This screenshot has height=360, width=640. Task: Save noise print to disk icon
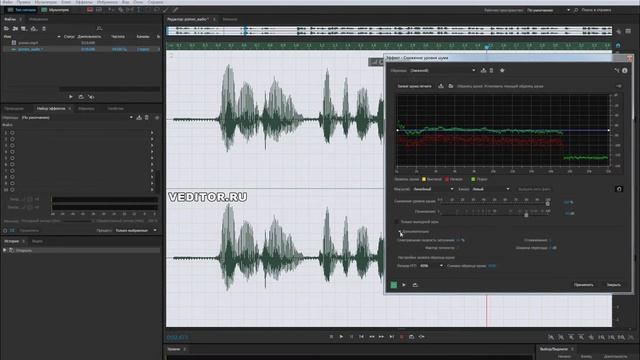pyautogui.click(x=441, y=86)
